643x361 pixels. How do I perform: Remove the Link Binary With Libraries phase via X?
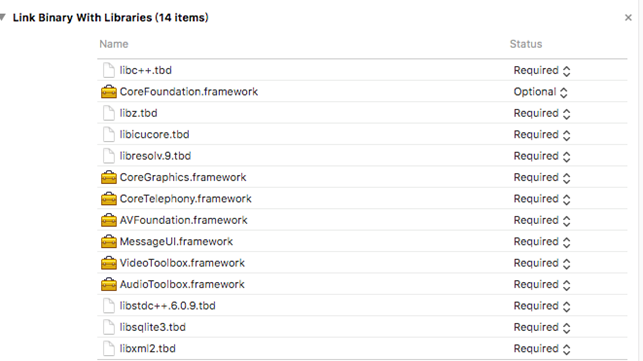tap(628, 18)
